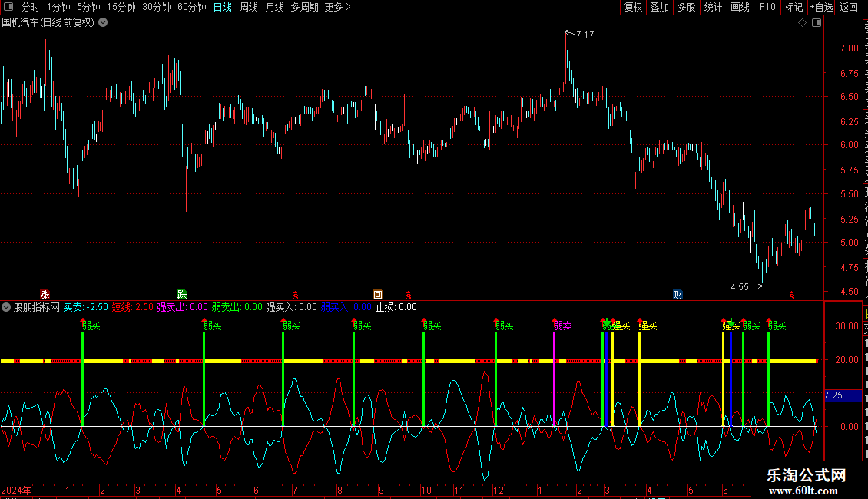This screenshot has height=499, width=868.
Task: Click the red 涨 event marker
Action: 45,294
